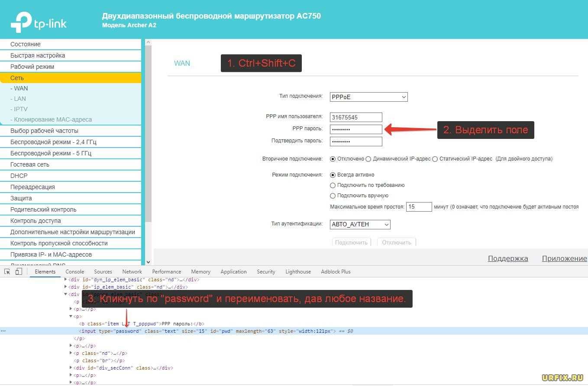
Task: Select the 'Динамический IP-адрес' radio button
Action: pos(368,159)
